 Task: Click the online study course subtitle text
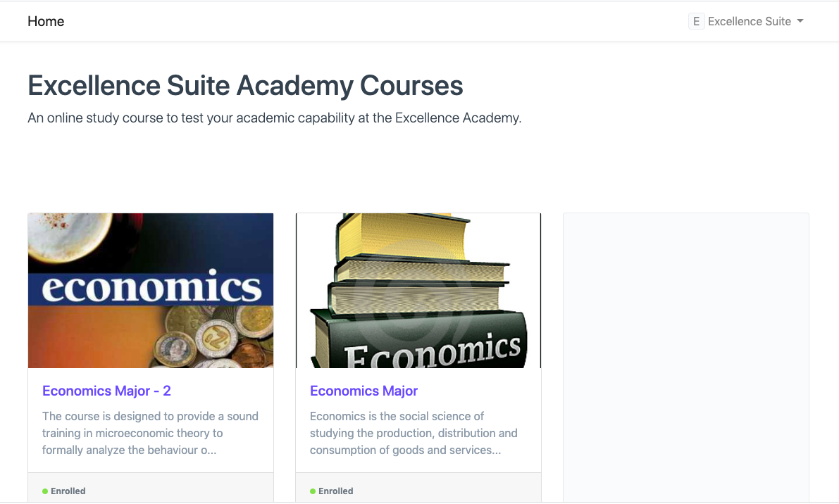point(274,118)
